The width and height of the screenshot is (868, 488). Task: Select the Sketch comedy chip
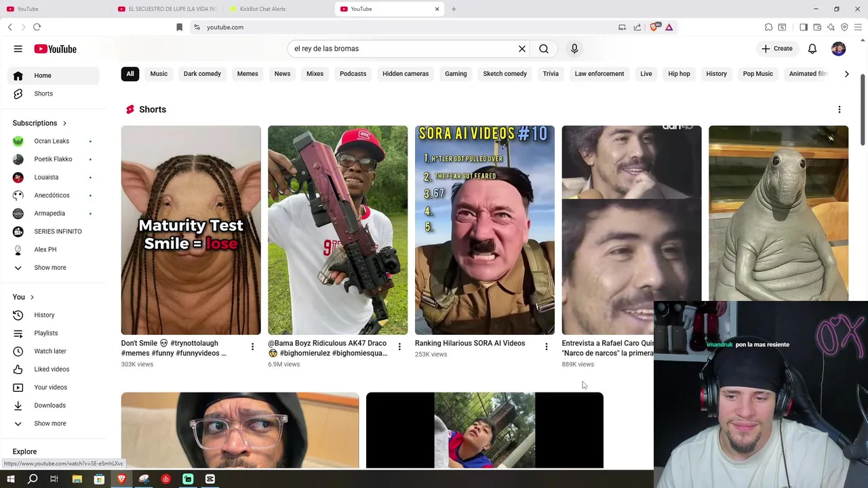(505, 74)
